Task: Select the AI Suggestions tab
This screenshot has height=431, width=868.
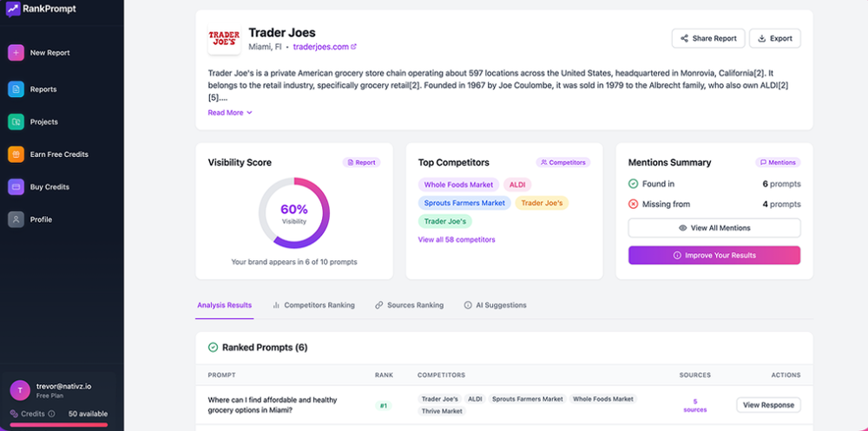Action: [495, 305]
